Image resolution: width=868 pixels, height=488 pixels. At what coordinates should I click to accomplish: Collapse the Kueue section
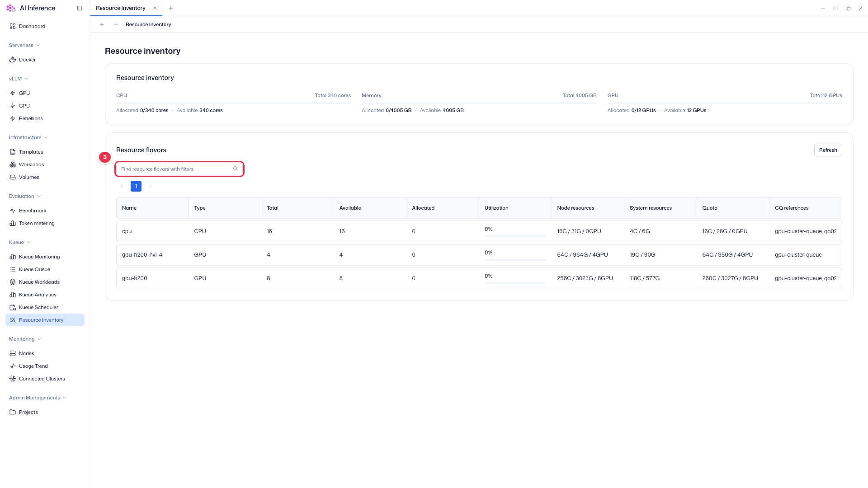pyautogui.click(x=20, y=242)
